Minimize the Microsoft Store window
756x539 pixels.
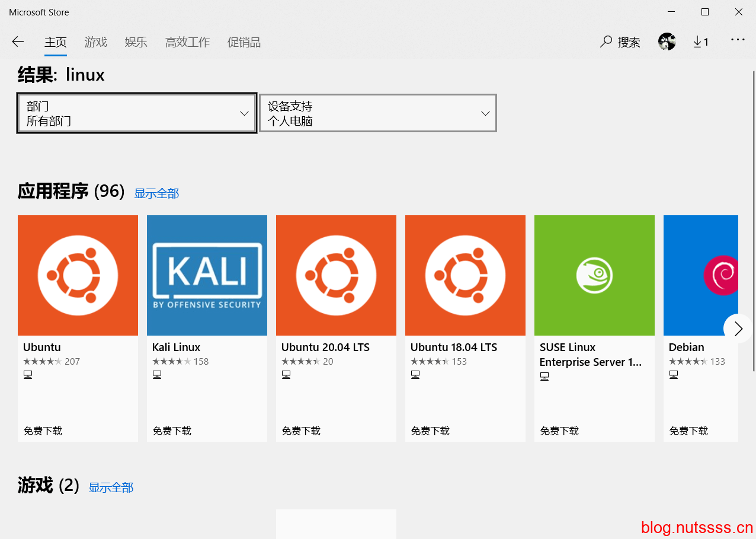pos(671,12)
